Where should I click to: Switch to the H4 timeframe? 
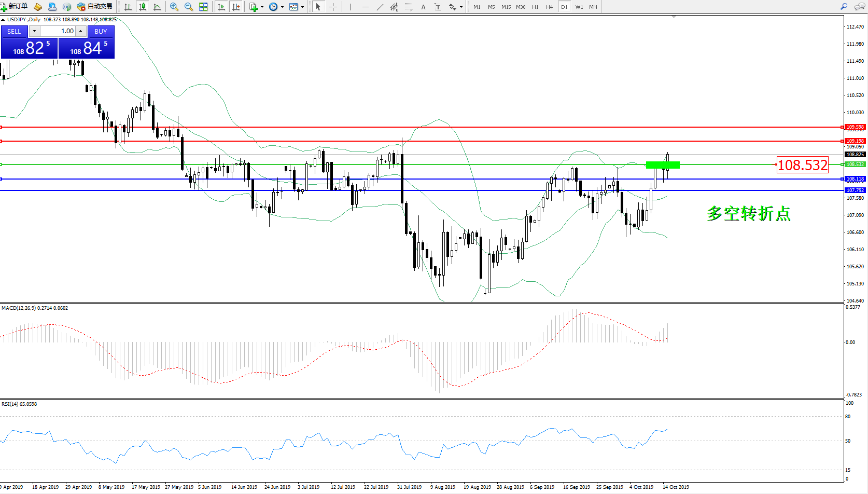point(549,7)
